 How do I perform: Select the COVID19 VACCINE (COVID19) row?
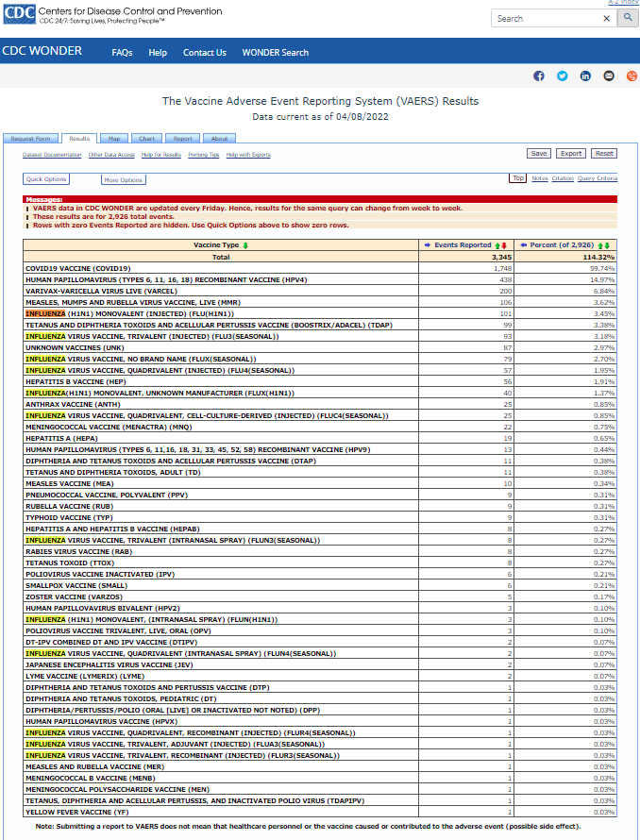tap(319, 268)
